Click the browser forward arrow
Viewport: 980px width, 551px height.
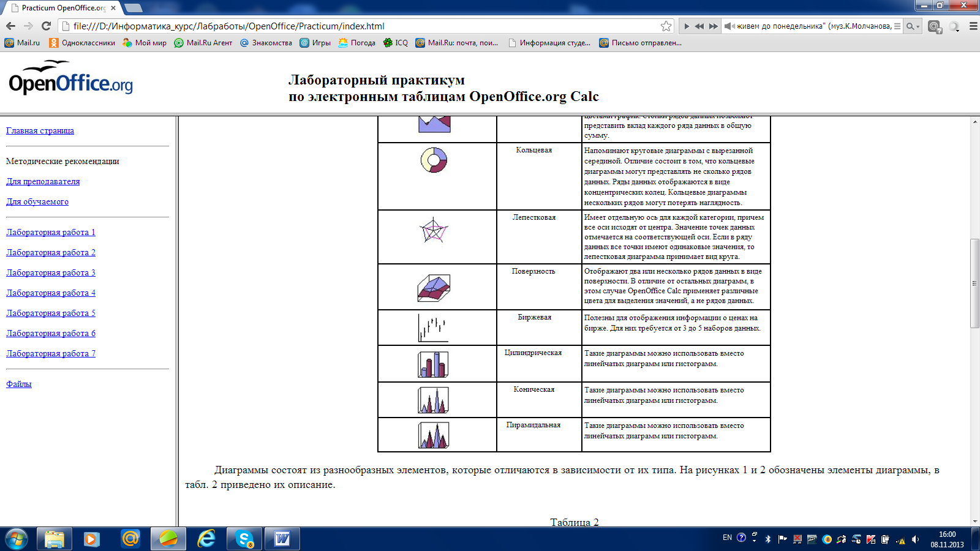[28, 26]
